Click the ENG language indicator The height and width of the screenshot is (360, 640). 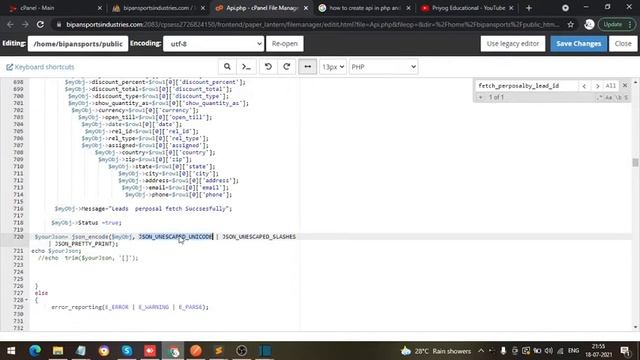point(573,351)
